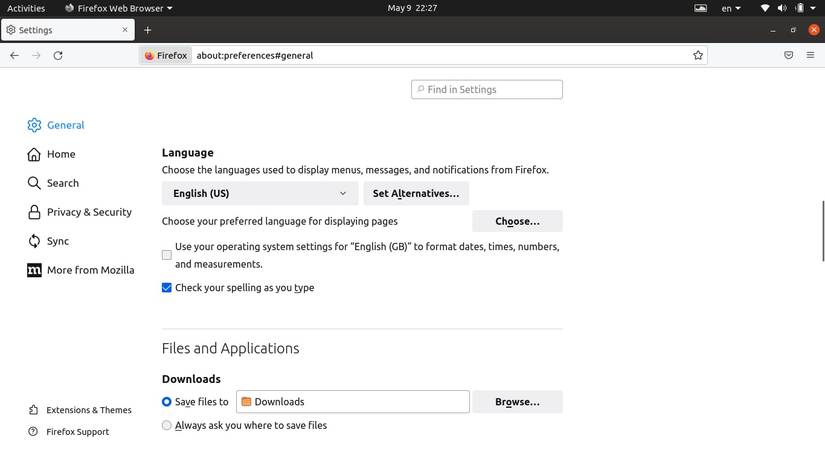Open the Firefox Support link

(x=77, y=431)
